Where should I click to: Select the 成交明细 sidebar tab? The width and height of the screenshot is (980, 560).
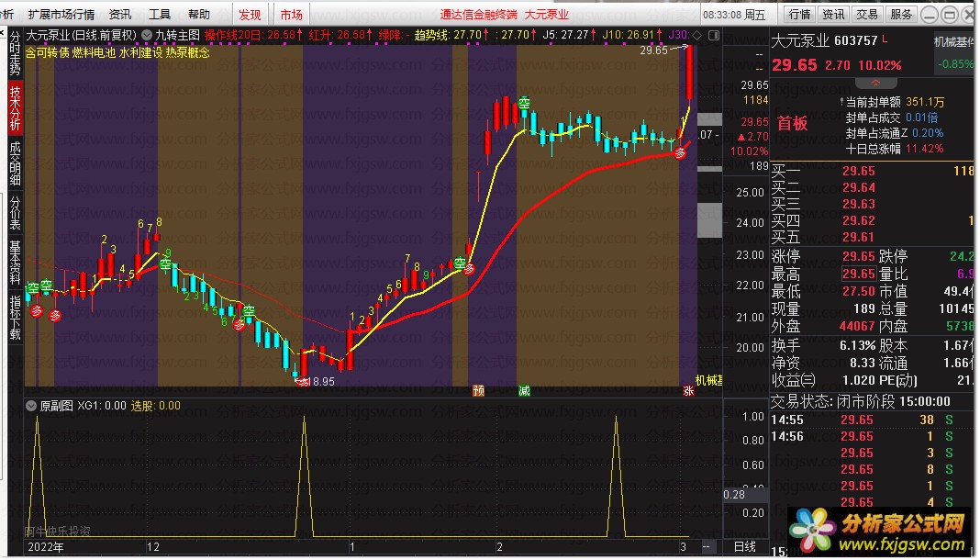coord(15,162)
